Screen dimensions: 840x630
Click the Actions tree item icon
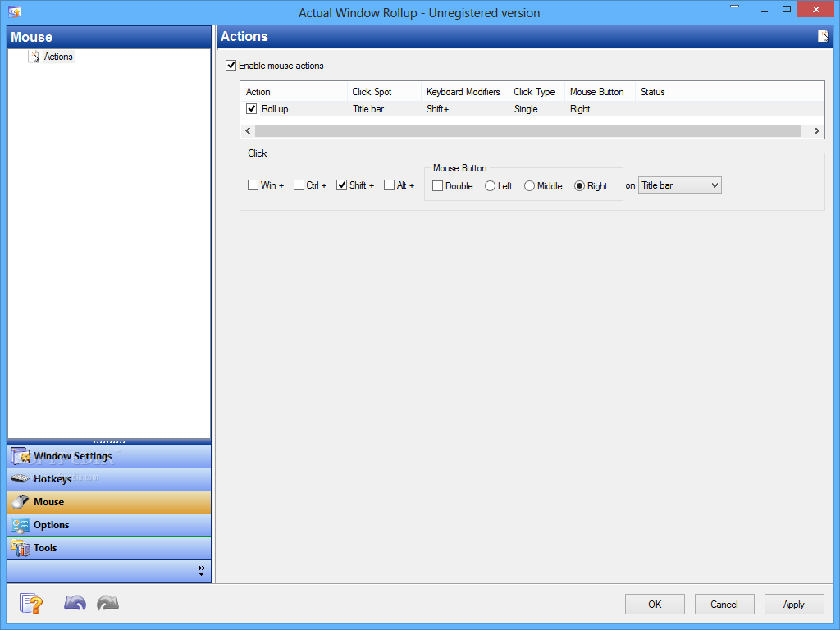pyautogui.click(x=34, y=57)
